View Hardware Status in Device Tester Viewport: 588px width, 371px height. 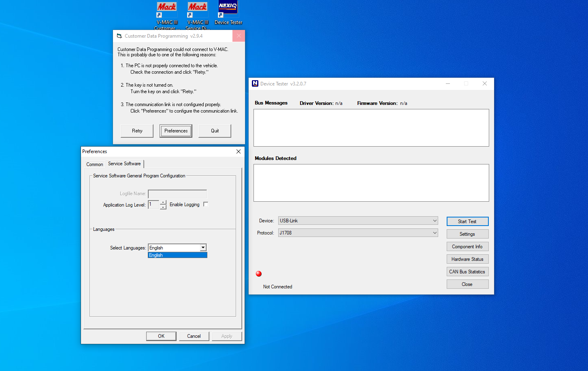467,259
